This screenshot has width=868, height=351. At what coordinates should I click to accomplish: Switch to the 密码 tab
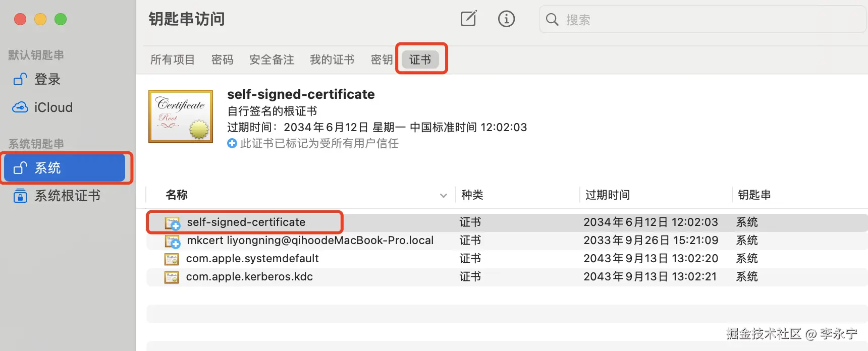click(222, 60)
